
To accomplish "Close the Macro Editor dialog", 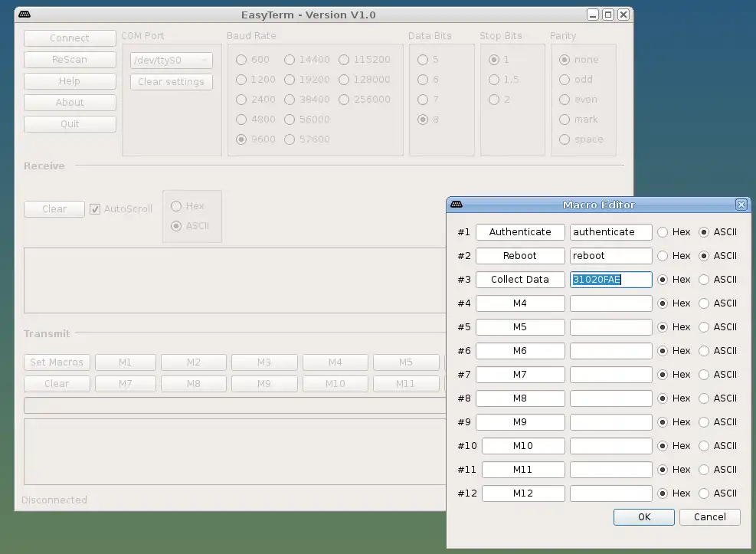I will click(x=741, y=205).
